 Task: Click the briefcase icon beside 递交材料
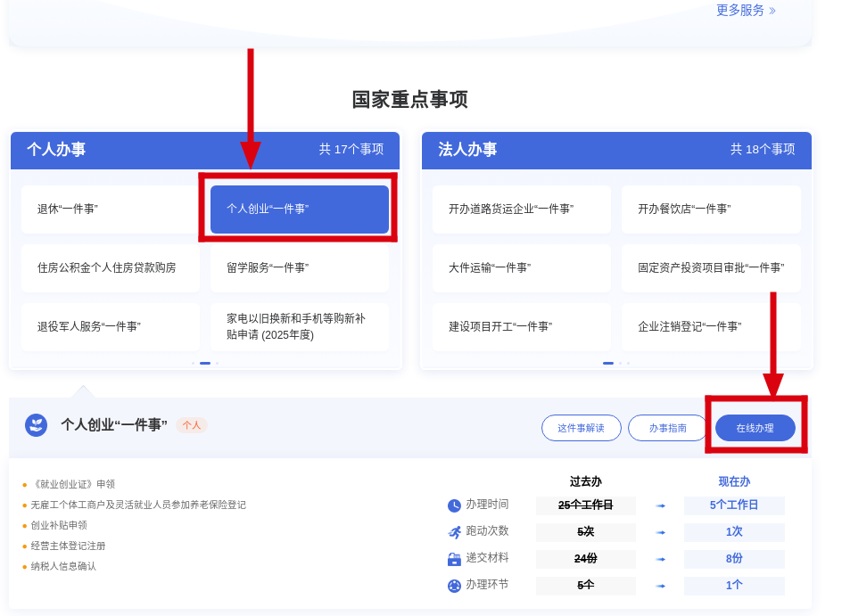pyautogui.click(x=454, y=559)
